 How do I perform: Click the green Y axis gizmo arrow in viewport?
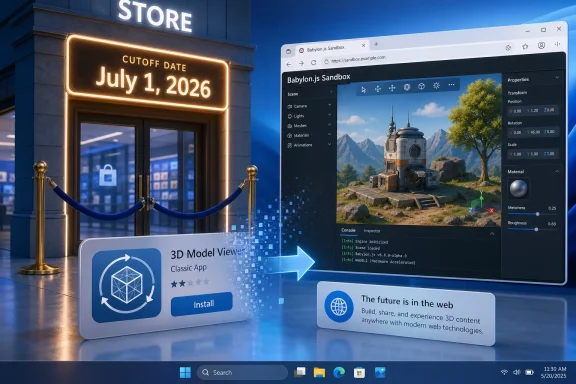point(481,197)
